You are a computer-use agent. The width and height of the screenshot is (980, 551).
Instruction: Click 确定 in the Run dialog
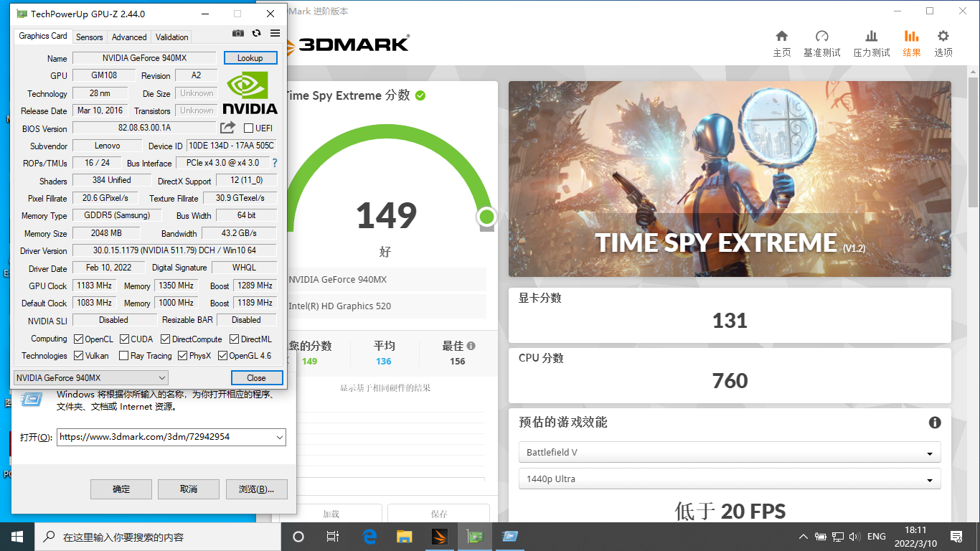(x=121, y=489)
